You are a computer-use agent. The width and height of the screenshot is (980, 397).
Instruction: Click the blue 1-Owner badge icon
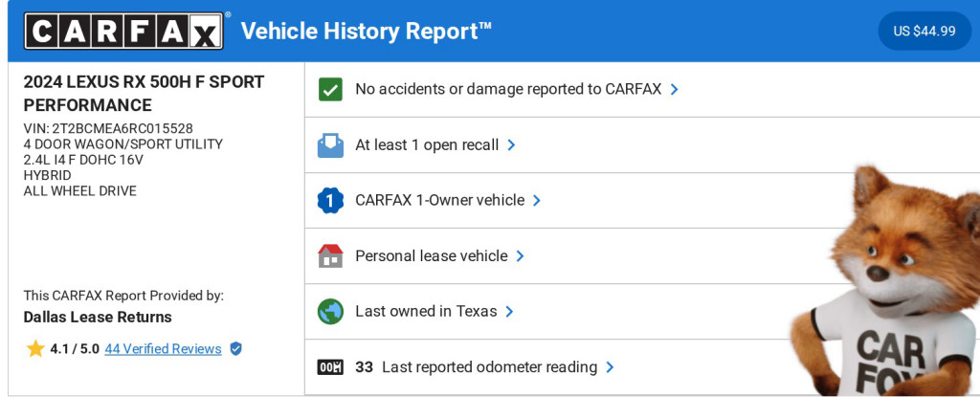[x=330, y=200]
